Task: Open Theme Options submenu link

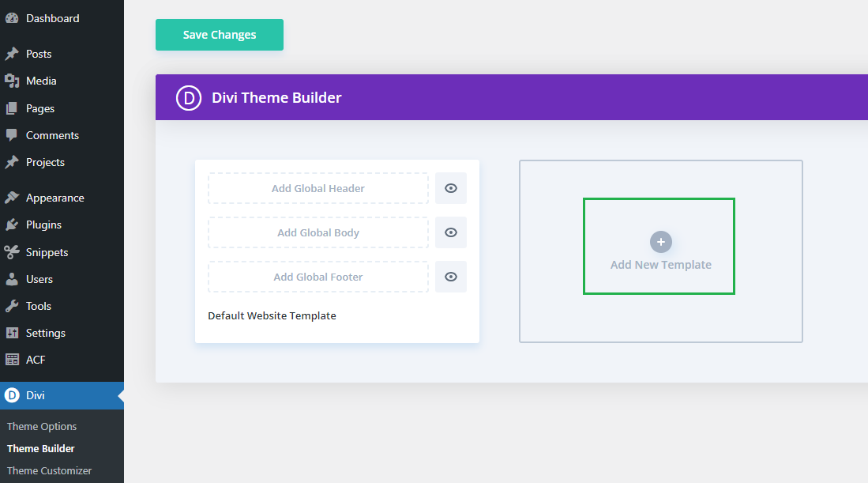Action: (x=42, y=427)
